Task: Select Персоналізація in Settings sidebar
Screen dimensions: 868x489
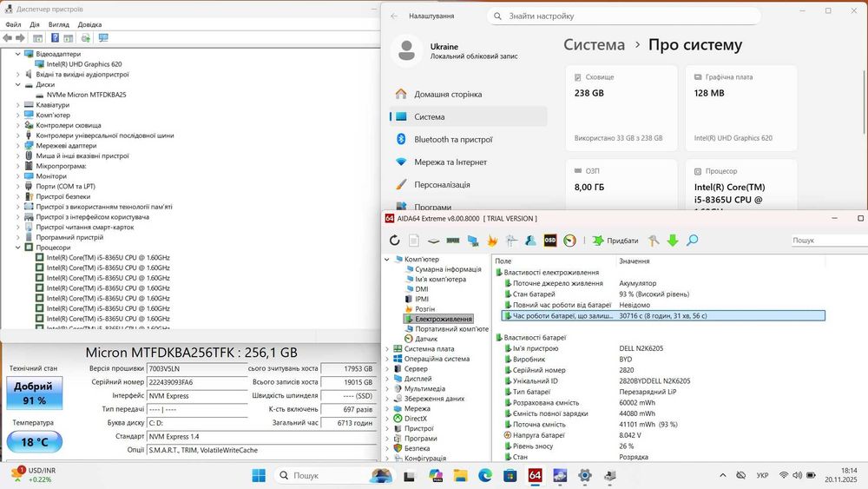Action: click(x=469, y=184)
